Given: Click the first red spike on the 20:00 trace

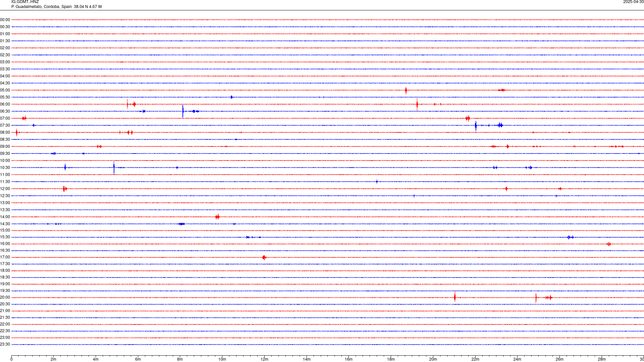Looking at the screenshot, I should tap(455, 297).
